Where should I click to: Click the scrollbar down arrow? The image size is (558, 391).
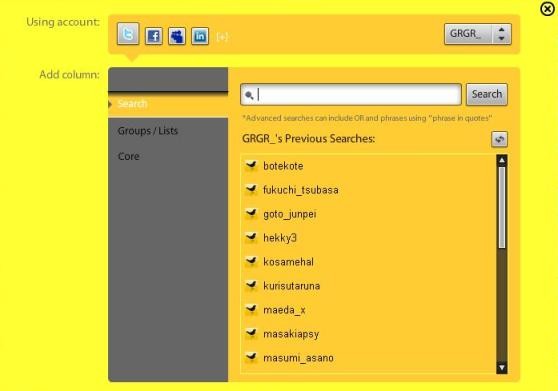[x=502, y=368]
